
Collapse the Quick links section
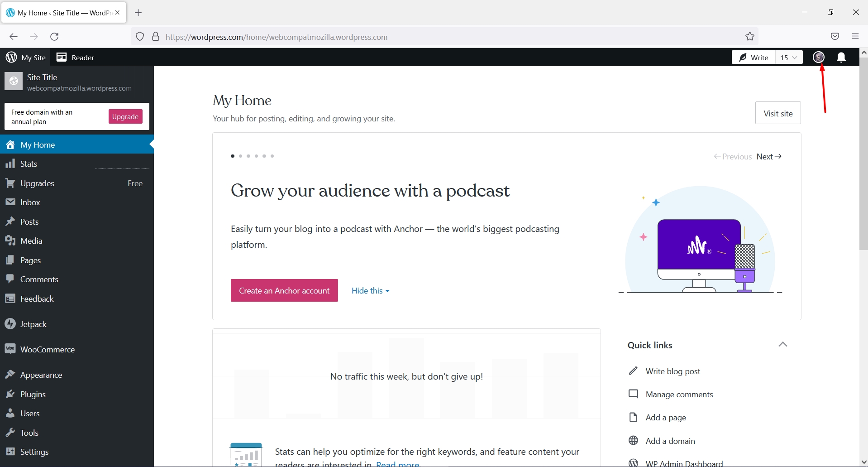pos(783,345)
